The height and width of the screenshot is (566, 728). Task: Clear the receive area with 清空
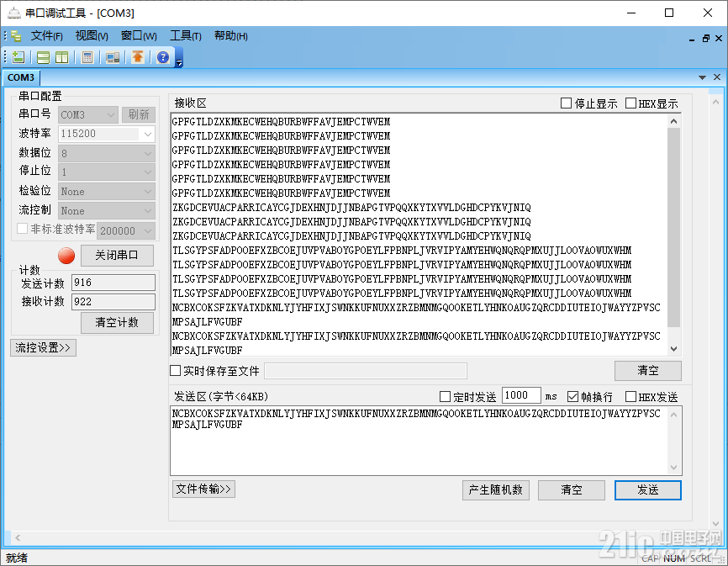click(x=647, y=371)
